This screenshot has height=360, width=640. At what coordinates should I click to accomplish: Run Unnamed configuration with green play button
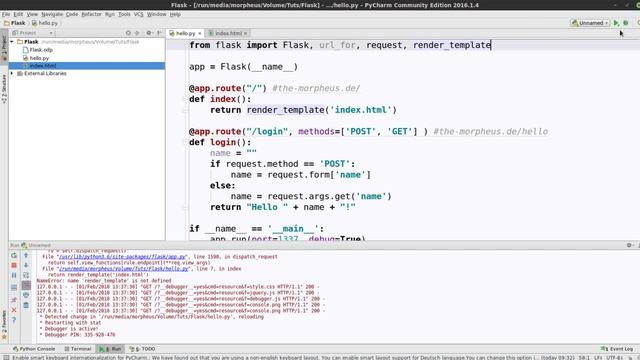point(616,23)
